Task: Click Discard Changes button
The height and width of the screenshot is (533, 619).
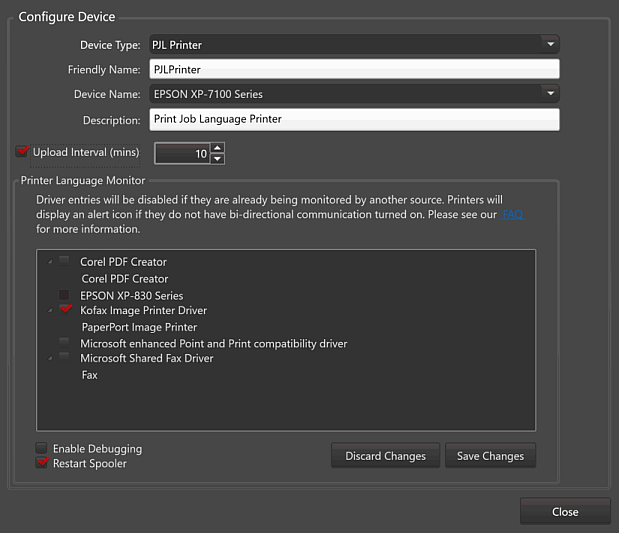Action: point(385,456)
